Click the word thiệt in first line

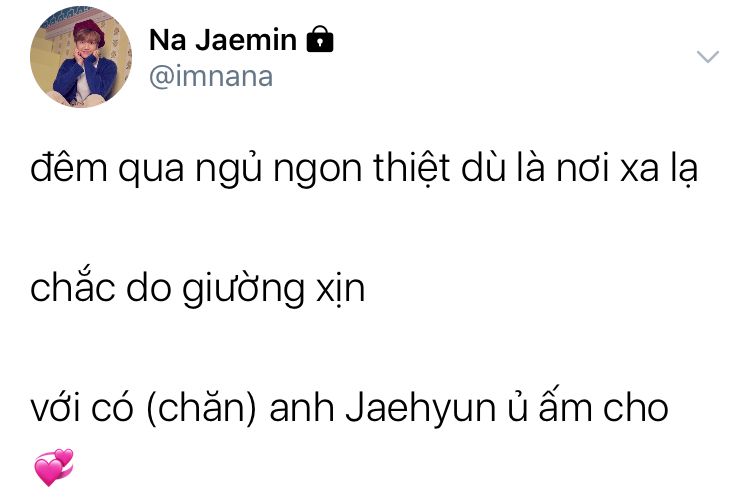click(x=412, y=168)
